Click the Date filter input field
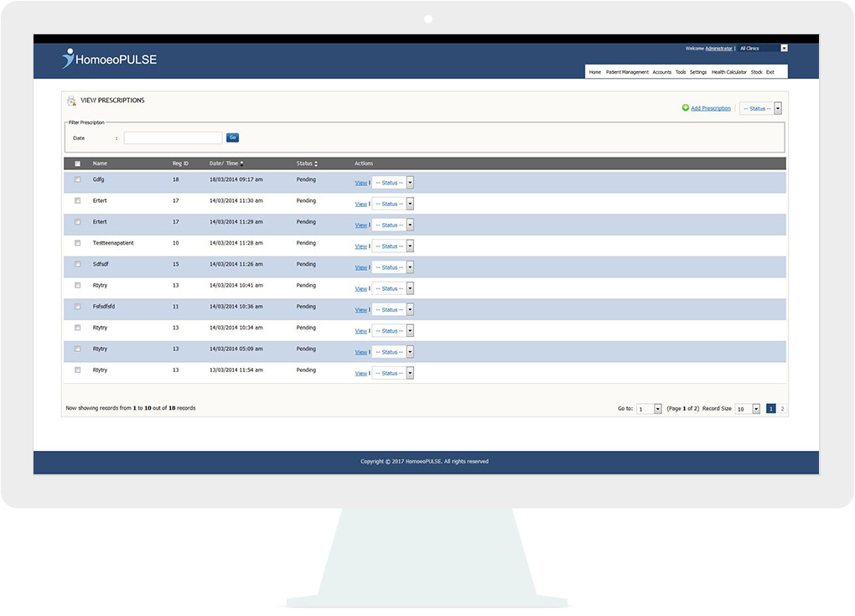 (174, 137)
